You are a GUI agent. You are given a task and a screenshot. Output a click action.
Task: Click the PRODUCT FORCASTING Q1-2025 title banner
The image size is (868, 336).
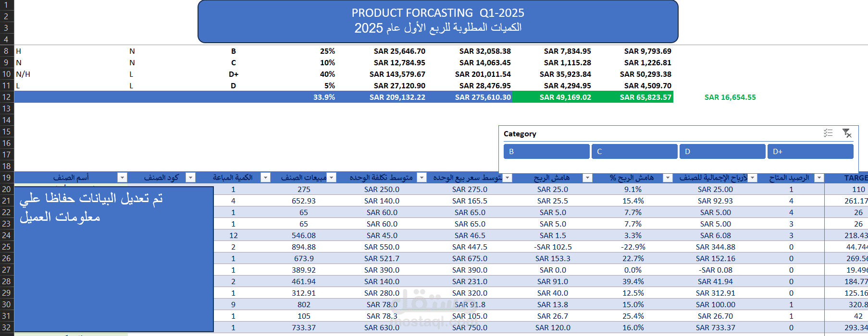(438, 21)
